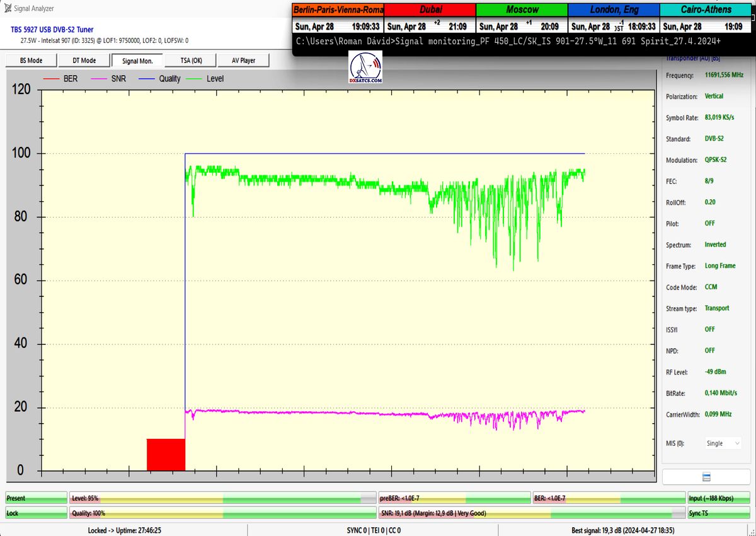Click the Lock status indicator

point(36,513)
